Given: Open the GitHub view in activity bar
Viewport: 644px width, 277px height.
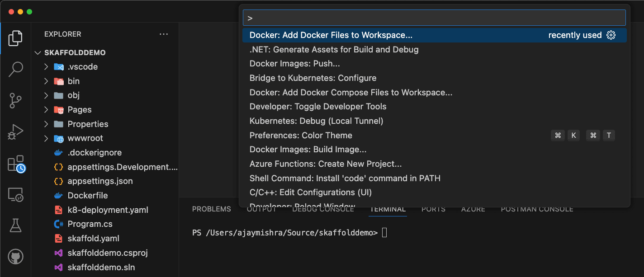Looking at the screenshot, I should (15, 257).
